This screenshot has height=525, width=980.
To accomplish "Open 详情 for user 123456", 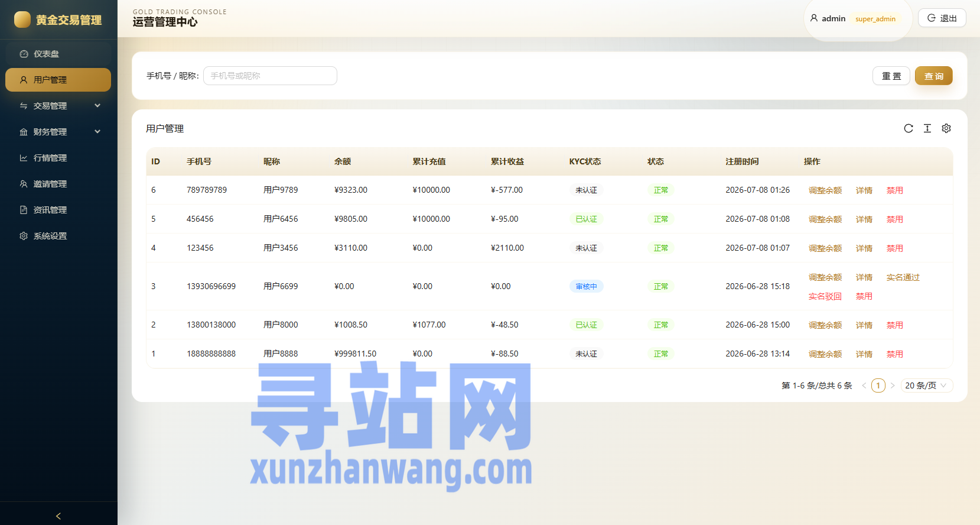I will pos(864,248).
